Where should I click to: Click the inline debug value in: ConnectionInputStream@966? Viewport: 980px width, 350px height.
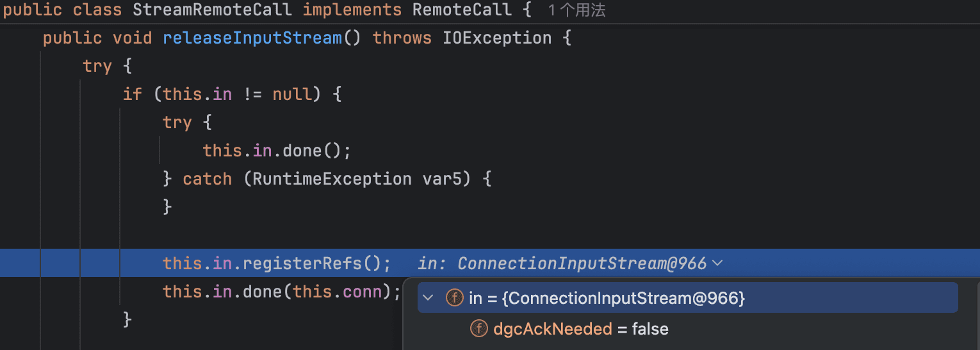coord(562,263)
